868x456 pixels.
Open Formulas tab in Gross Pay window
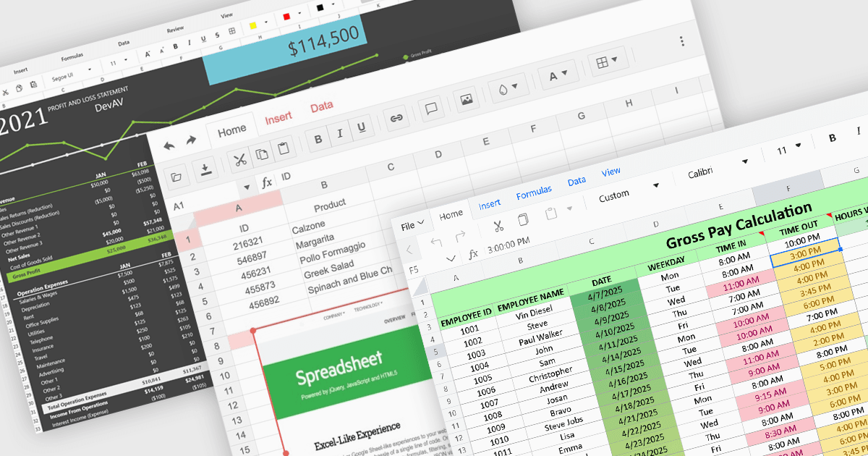tap(534, 193)
